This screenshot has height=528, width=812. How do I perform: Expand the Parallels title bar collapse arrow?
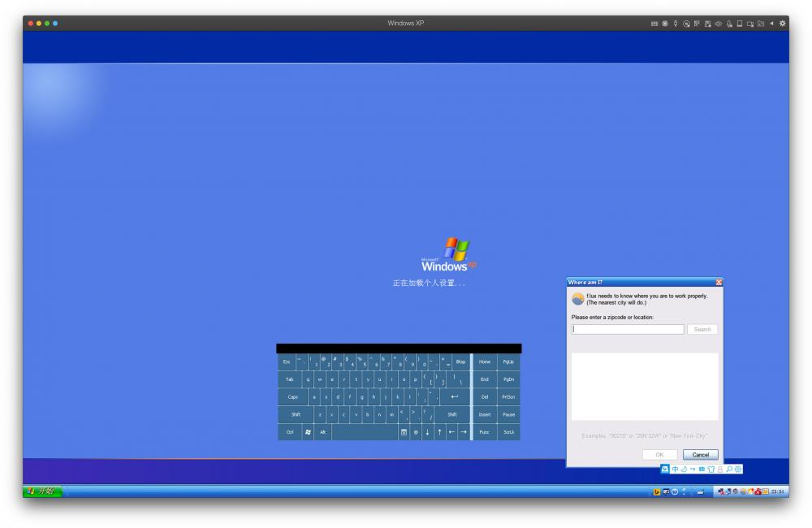pyautogui.click(x=772, y=24)
